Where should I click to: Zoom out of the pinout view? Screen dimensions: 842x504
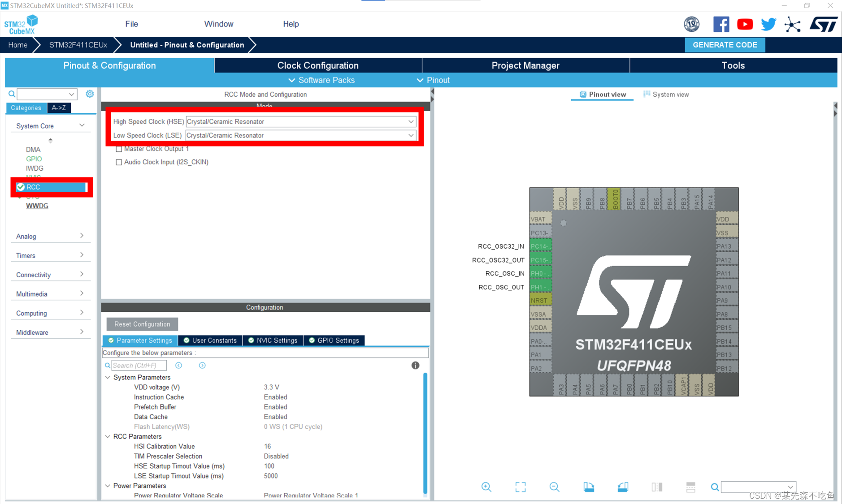point(554,487)
